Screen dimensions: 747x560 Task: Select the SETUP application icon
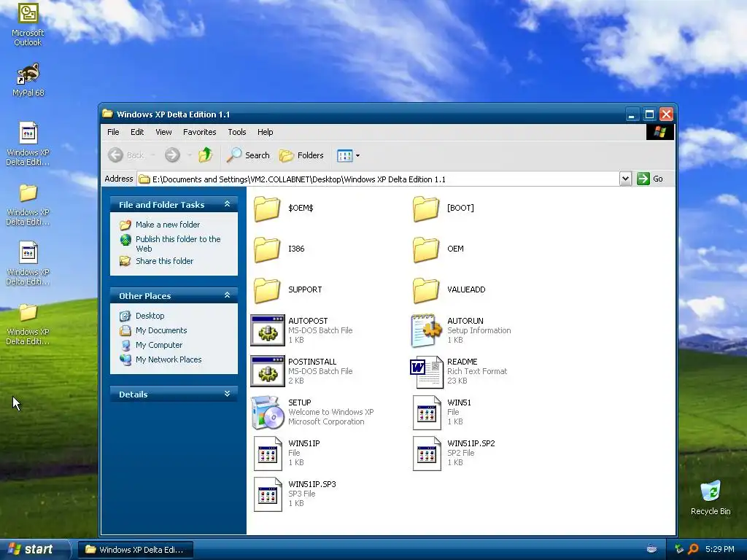coord(268,413)
